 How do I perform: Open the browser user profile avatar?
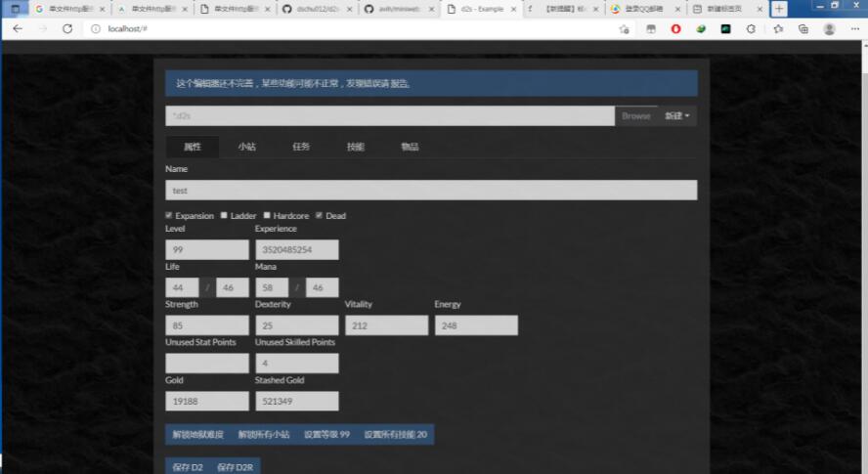829,28
